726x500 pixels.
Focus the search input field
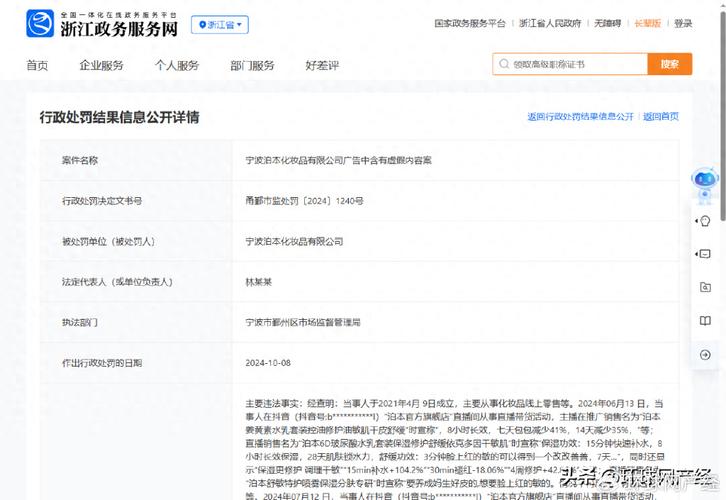(x=570, y=64)
